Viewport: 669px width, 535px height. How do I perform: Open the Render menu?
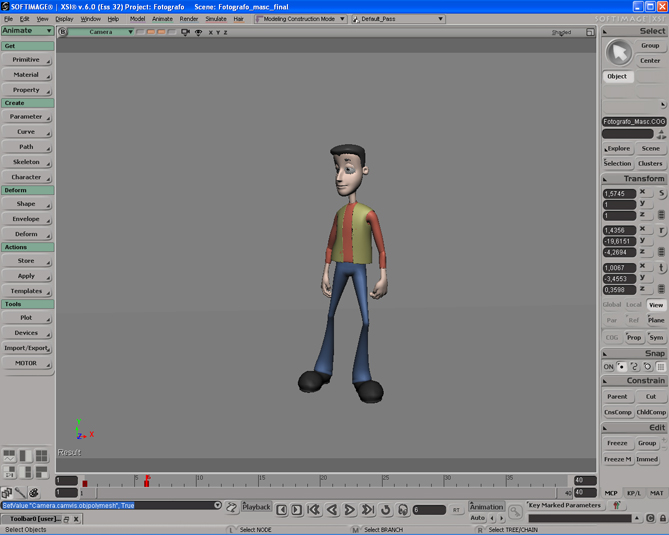coord(188,19)
